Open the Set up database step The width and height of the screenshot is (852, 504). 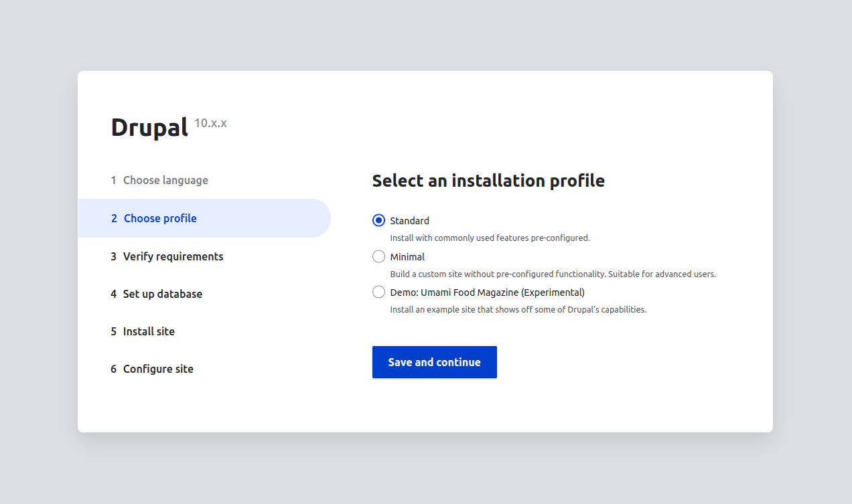[162, 294]
